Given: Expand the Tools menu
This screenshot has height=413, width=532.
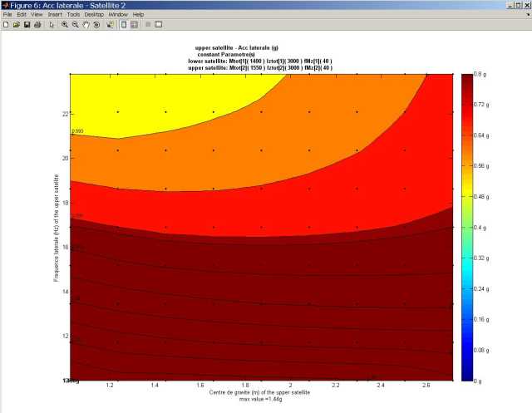Looking at the screenshot, I should tap(74, 15).
